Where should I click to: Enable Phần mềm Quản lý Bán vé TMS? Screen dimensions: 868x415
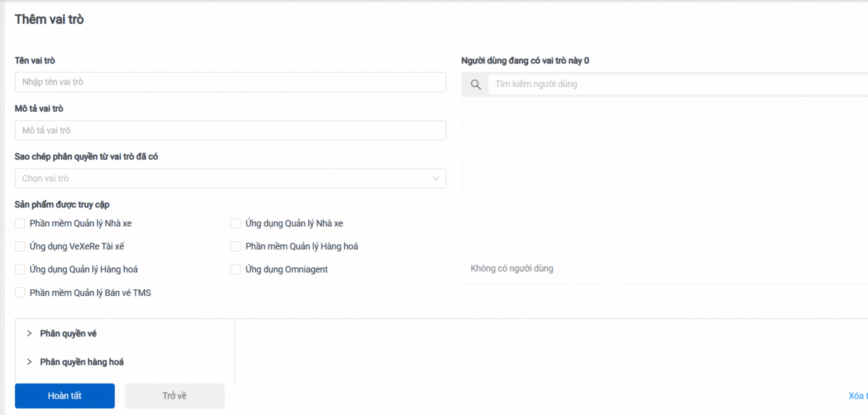pyautogui.click(x=20, y=293)
